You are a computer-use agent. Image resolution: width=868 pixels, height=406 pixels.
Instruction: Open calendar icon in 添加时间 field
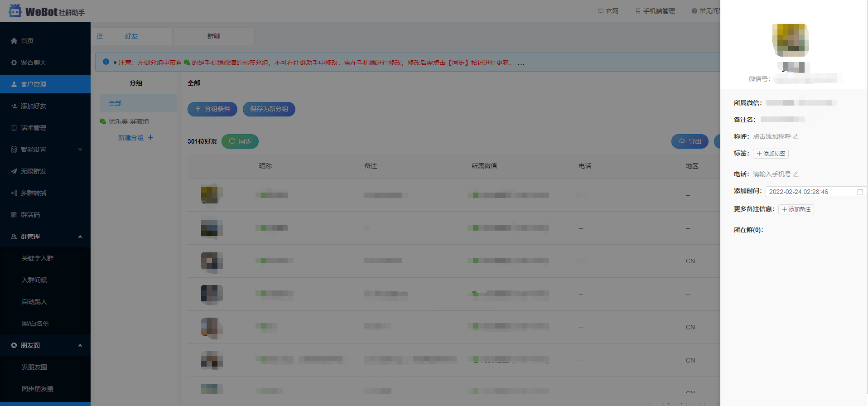pyautogui.click(x=860, y=192)
